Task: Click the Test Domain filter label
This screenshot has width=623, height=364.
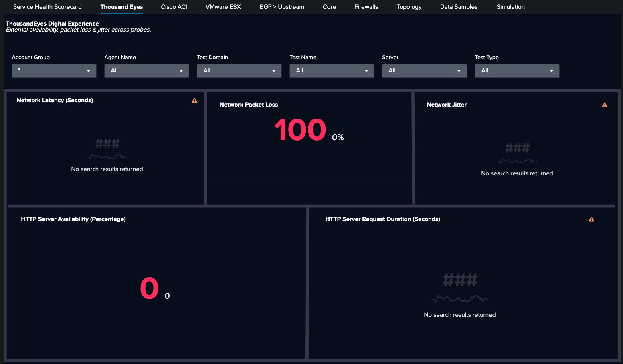Action: point(212,57)
